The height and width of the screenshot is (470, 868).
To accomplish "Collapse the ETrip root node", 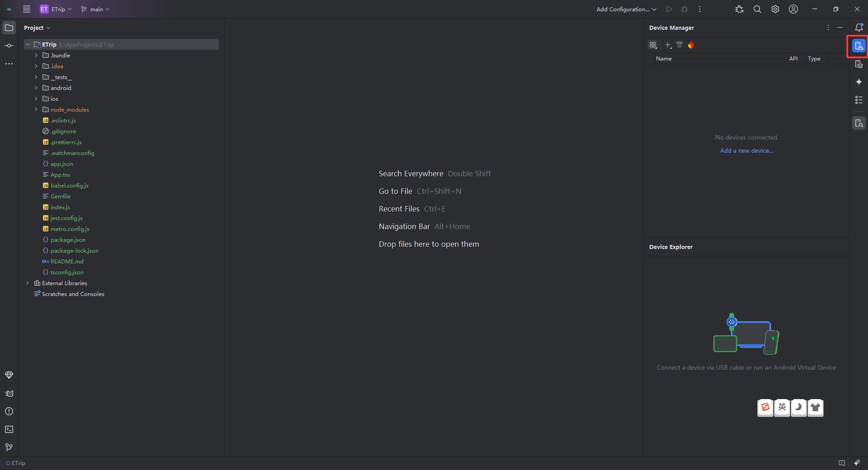I will point(28,44).
